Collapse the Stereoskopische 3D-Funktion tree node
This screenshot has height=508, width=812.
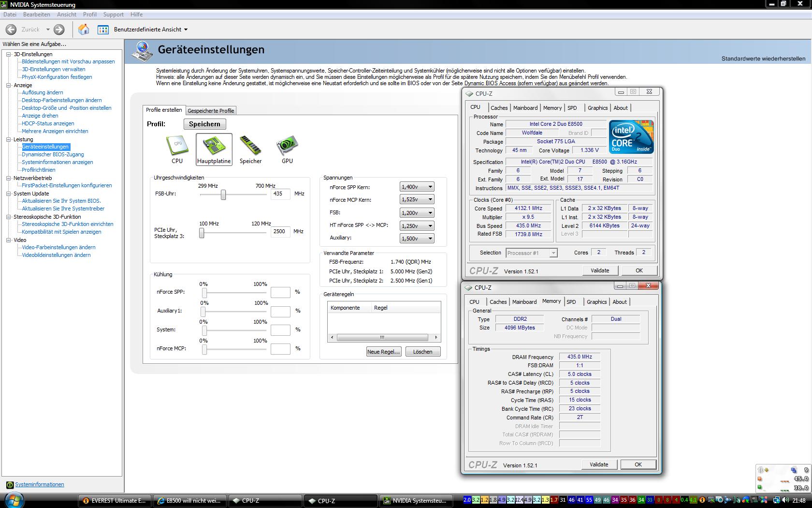9,217
